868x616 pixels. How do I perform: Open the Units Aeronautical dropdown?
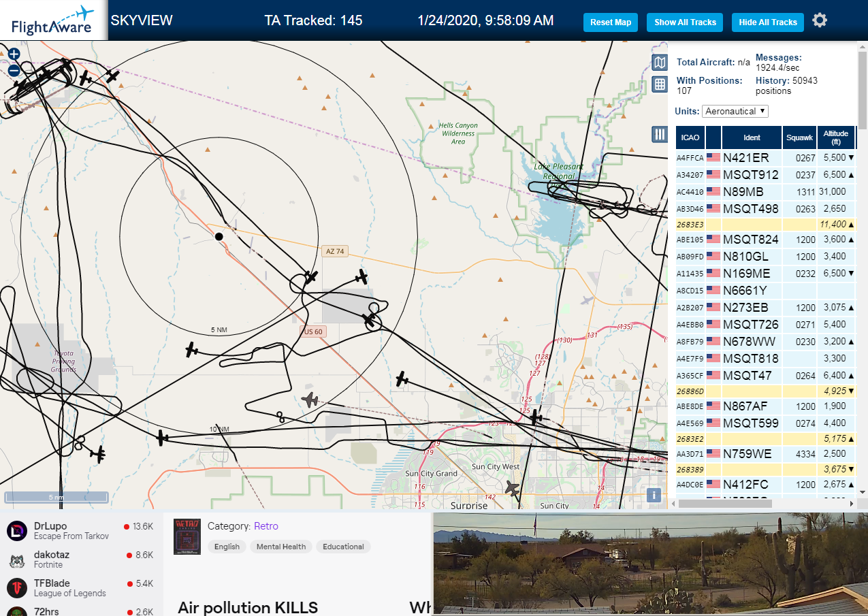tap(736, 111)
